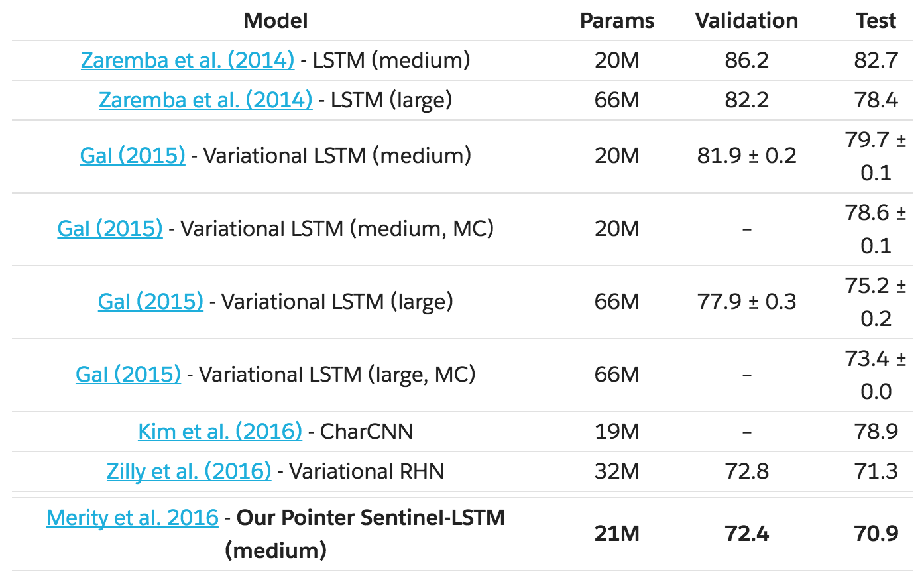Click the 86.2 validation value
This screenshot has width=924, height=578.
pyautogui.click(x=746, y=60)
